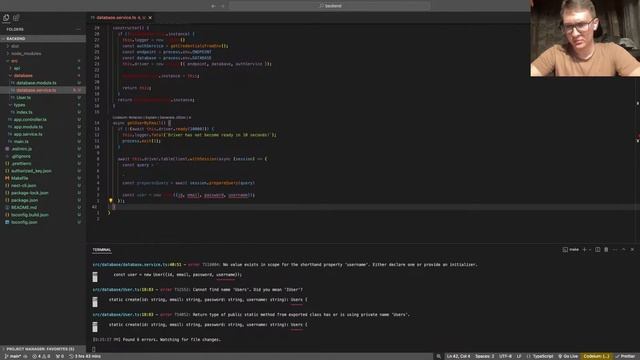Change LF end-of-line sequence

519,356
